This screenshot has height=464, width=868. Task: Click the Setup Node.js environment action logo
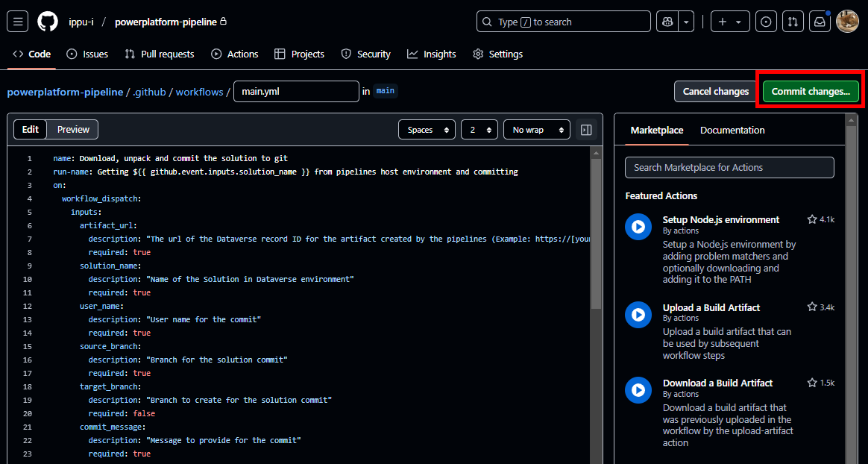click(x=638, y=227)
